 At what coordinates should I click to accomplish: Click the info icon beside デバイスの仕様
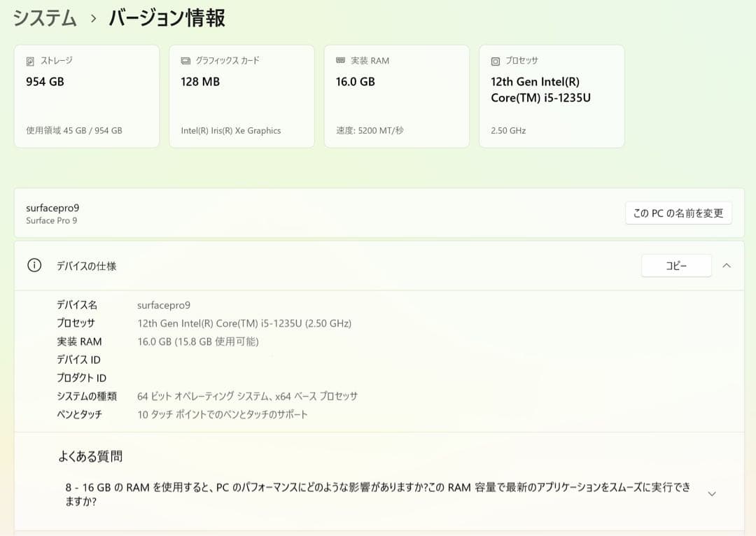[x=34, y=265]
